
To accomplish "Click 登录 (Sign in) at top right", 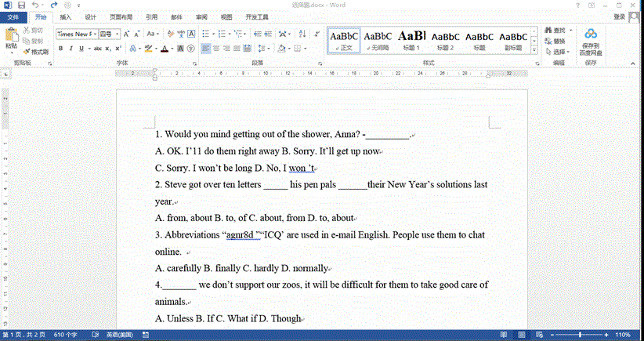I will point(619,16).
